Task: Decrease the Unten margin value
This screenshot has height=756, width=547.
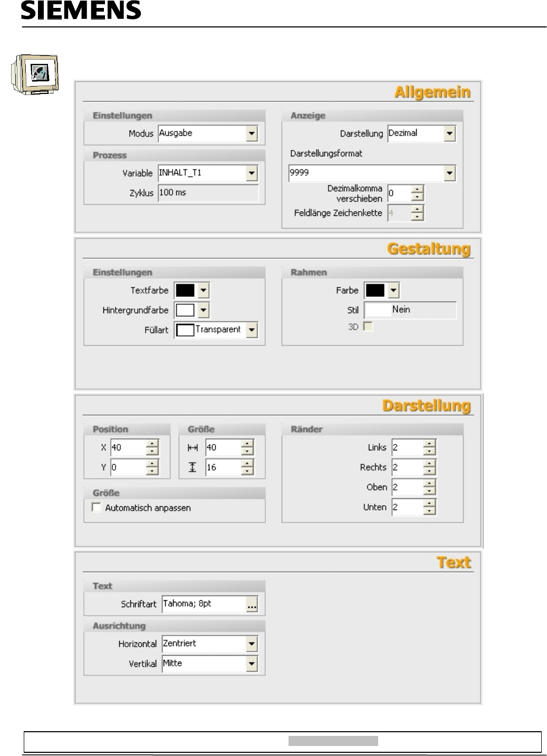Action: pos(430,512)
